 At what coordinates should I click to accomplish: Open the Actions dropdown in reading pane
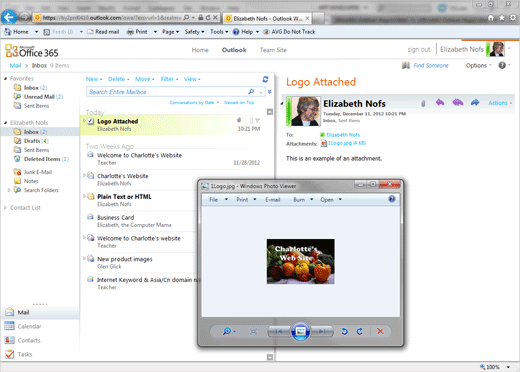[500, 103]
